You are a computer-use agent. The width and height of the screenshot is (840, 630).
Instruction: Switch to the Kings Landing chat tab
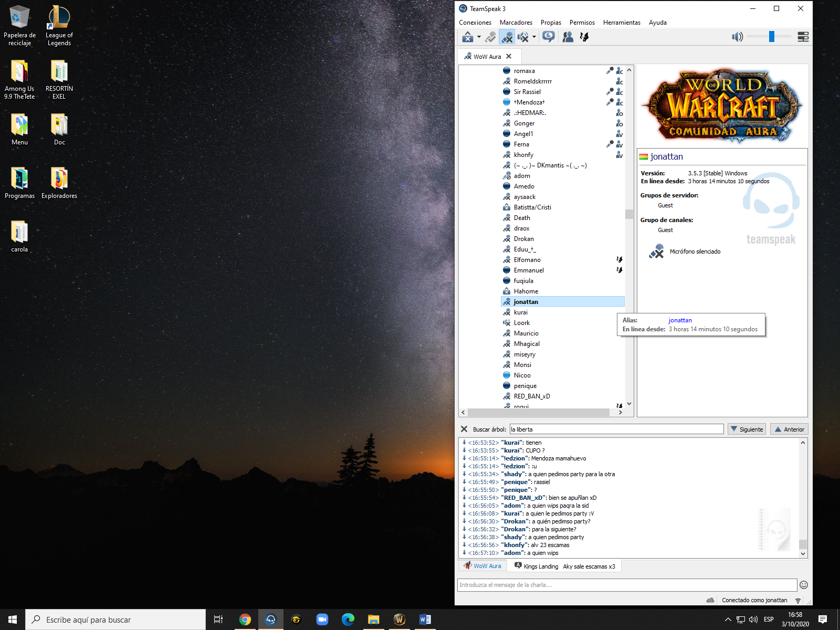coord(564,566)
